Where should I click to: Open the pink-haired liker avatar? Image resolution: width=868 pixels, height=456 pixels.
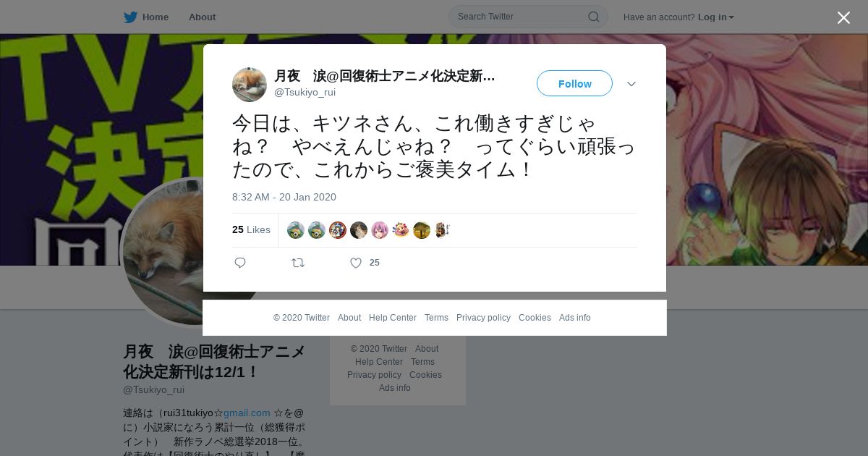click(380, 230)
